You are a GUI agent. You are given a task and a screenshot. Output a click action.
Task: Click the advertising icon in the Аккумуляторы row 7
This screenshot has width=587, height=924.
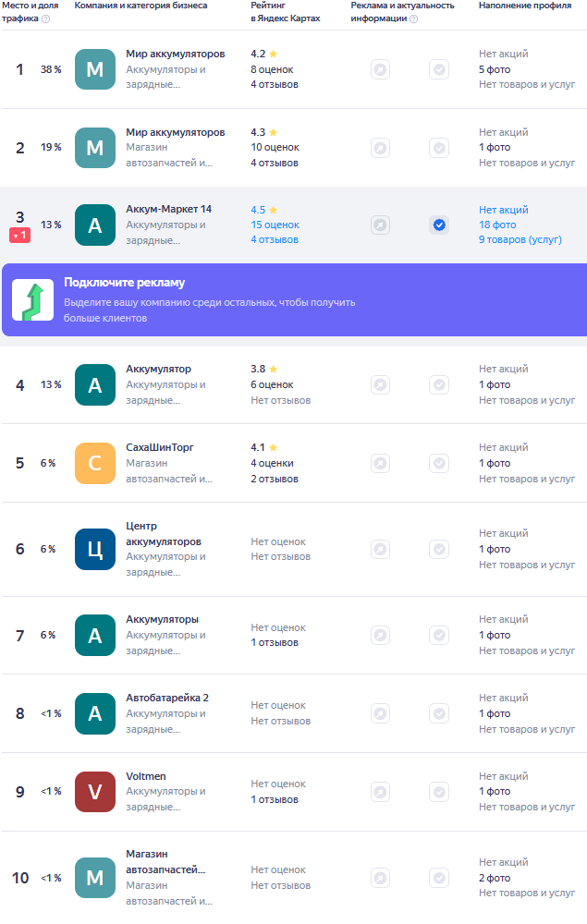pos(381,636)
